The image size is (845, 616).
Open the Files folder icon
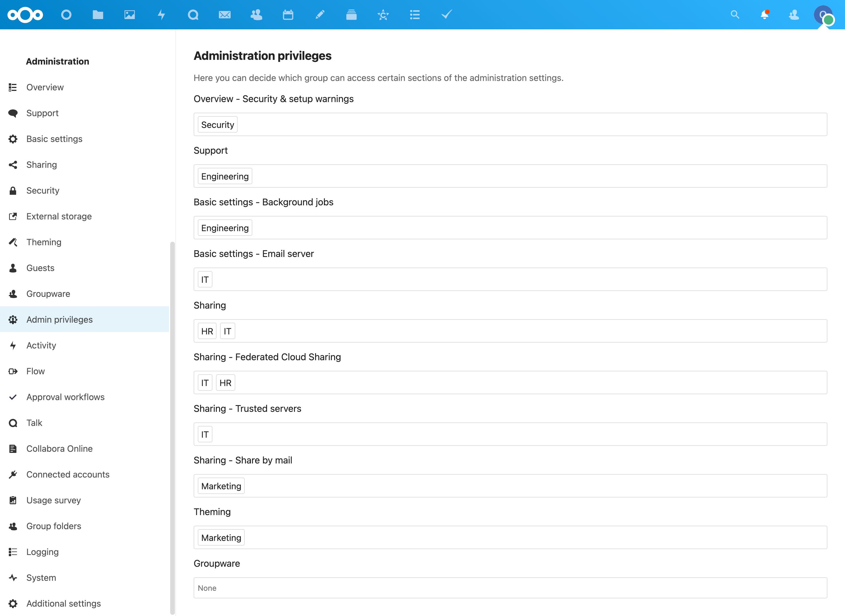[98, 15]
